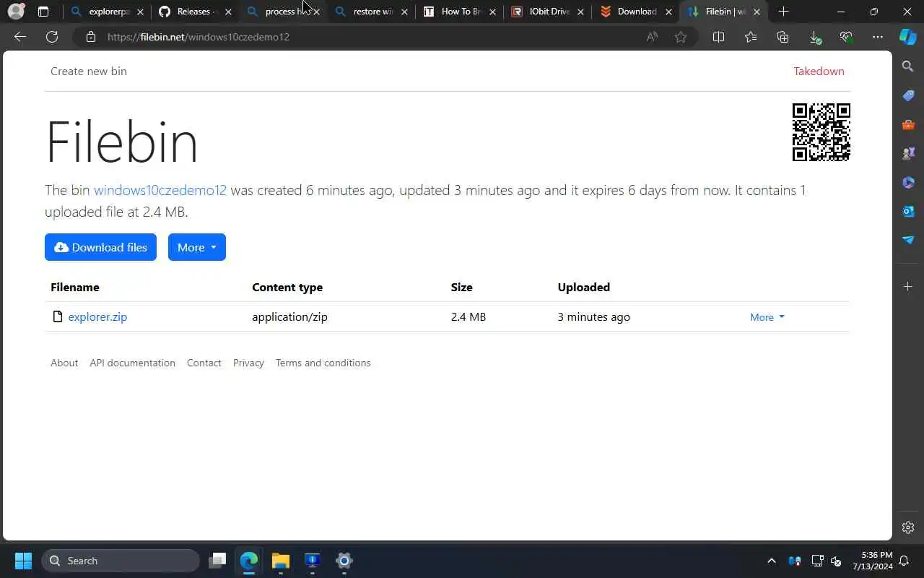Open Task View on the taskbar
The height and width of the screenshot is (578, 924).
coord(217,561)
